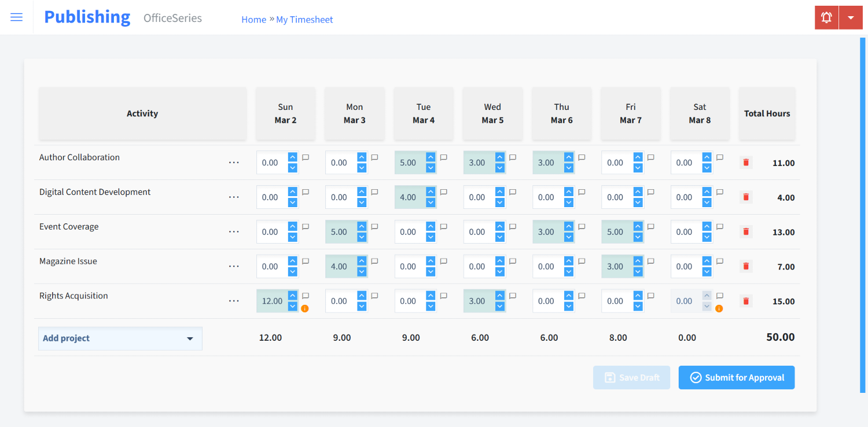Submit the timesheet for approval
868x427 pixels.
(736, 377)
